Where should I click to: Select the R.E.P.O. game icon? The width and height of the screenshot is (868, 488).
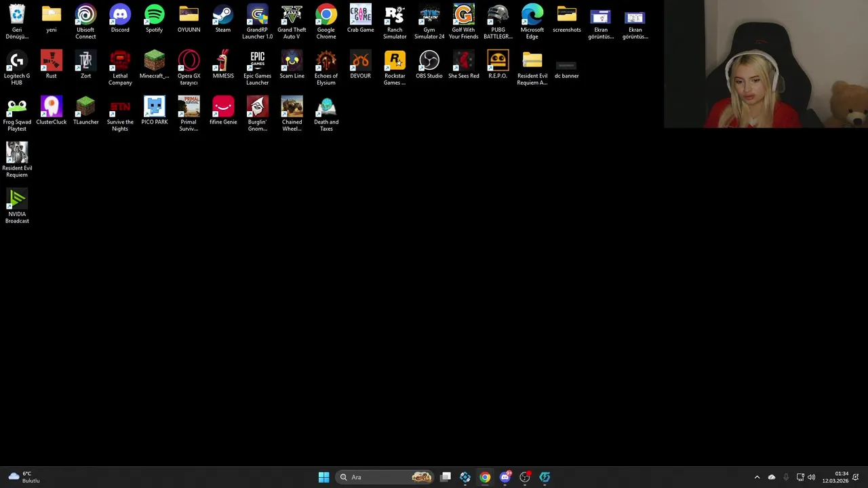tap(498, 65)
